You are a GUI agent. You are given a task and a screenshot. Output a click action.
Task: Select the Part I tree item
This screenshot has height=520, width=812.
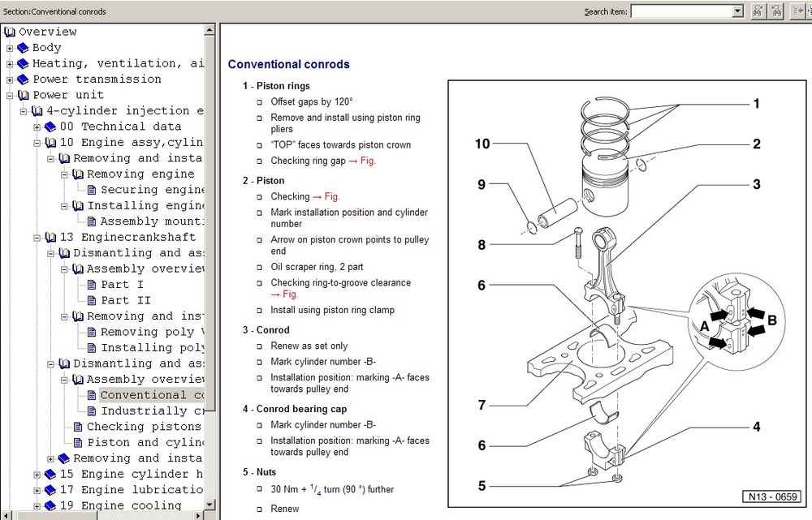[122, 285]
